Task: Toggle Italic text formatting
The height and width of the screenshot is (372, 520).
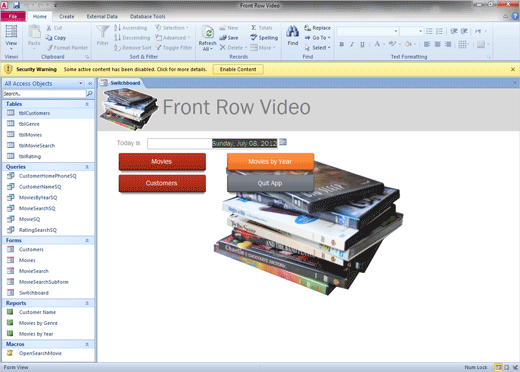Action: pyautogui.click(x=352, y=44)
